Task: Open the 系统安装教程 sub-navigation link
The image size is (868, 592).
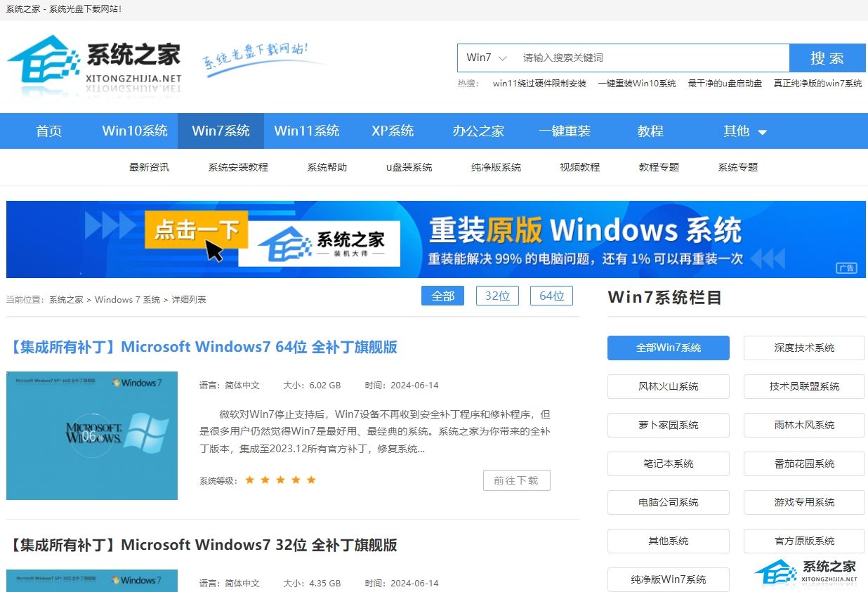Action: click(x=238, y=167)
